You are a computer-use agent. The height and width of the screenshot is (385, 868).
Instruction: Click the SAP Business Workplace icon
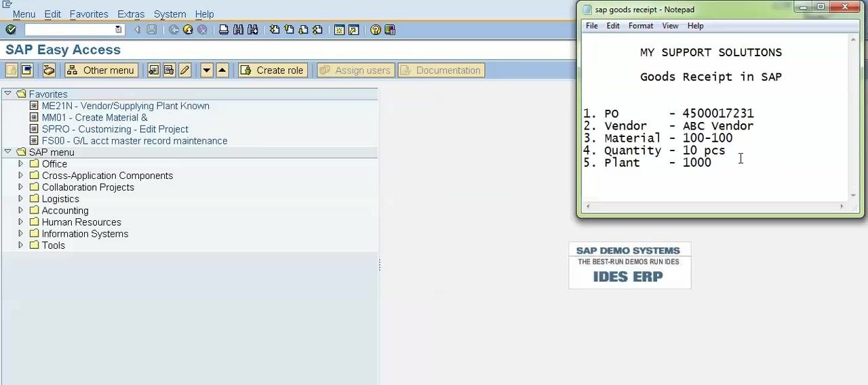tap(49, 70)
